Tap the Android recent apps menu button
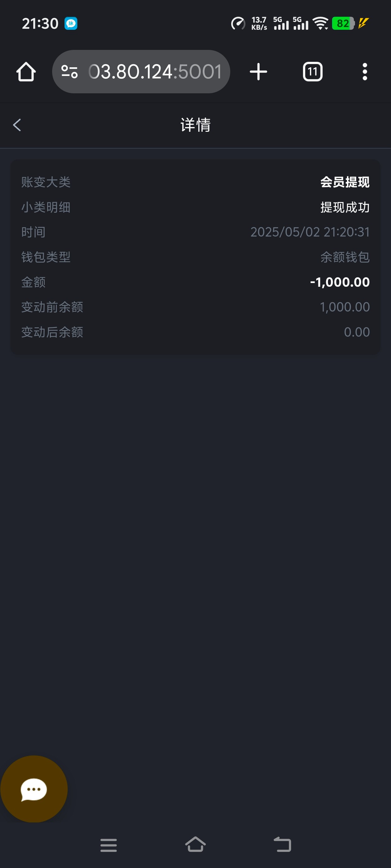The image size is (391, 868). pos(109,845)
